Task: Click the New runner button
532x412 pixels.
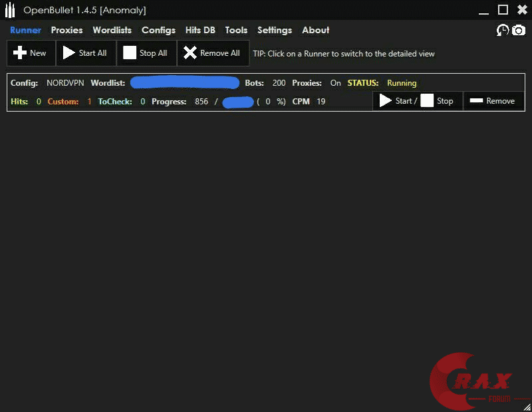Action: pyautogui.click(x=31, y=53)
